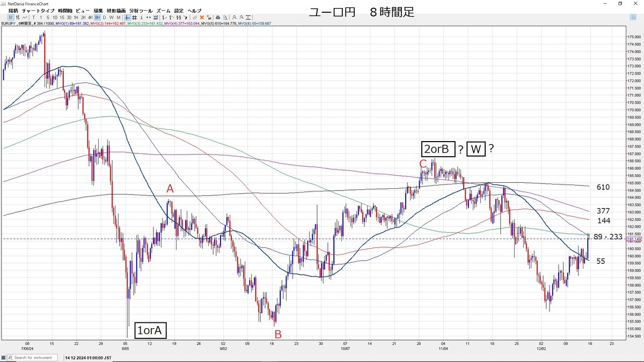Click the 154.500 price axis label

(634, 336)
